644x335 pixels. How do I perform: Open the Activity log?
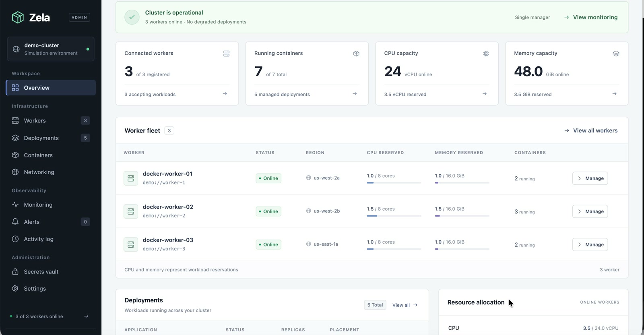pos(51,239)
